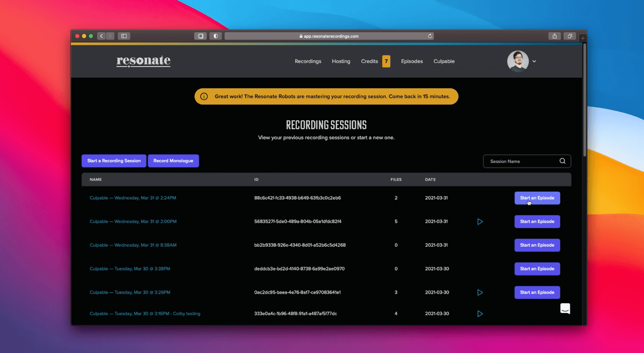Viewport: 644px width, 353px height.
Task: Select ID 5683527f-5de0-489a-804b-05e1dfdc82f4
Action: pyautogui.click(x=298, y=221)
